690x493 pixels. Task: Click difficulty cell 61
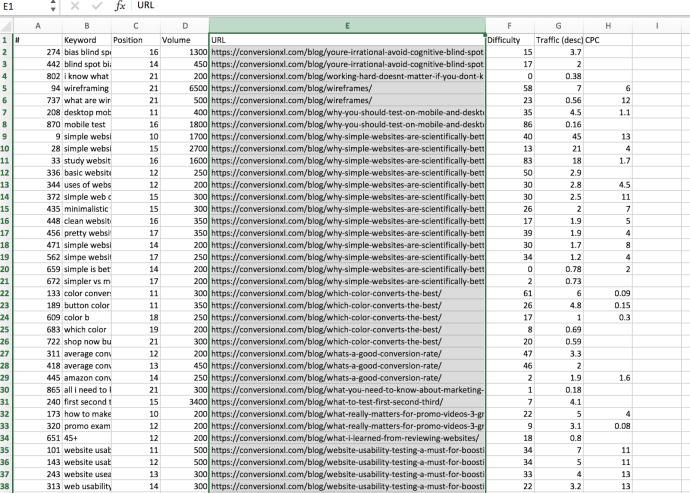coord(510,293)
